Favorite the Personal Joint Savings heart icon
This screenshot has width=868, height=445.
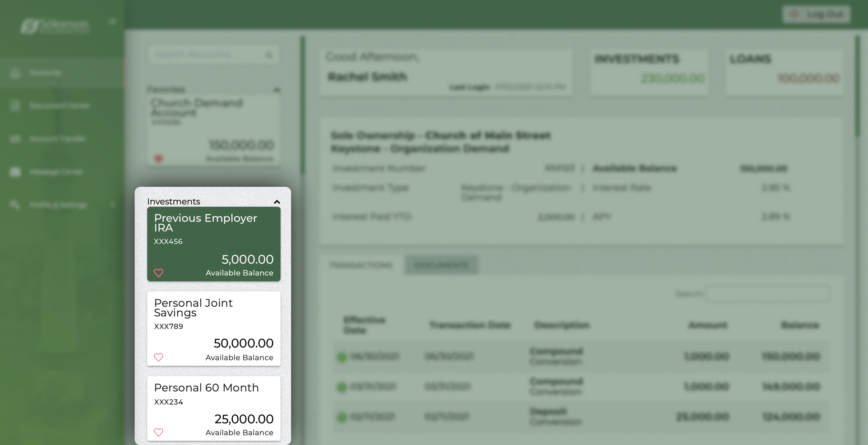(x=159, y=357)
